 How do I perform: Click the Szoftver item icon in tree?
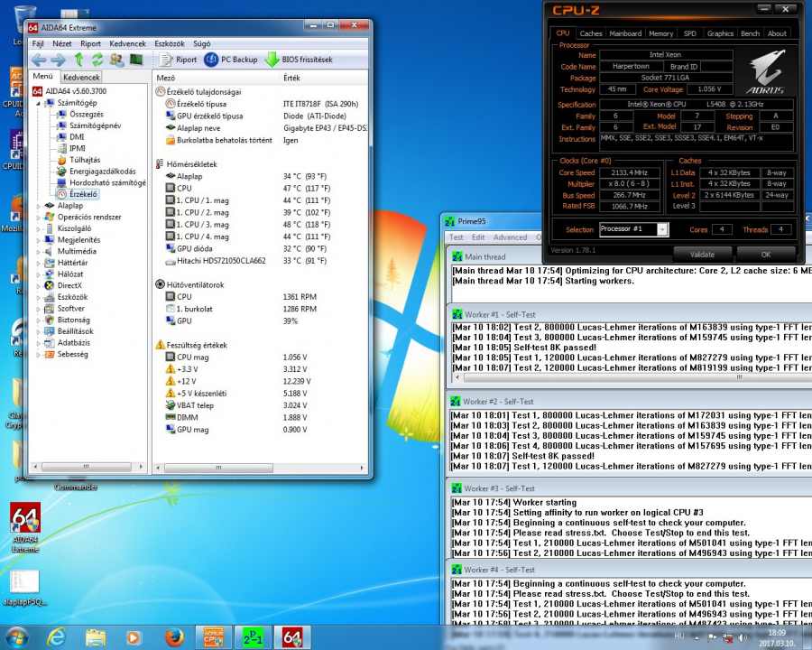pos(50,309)
